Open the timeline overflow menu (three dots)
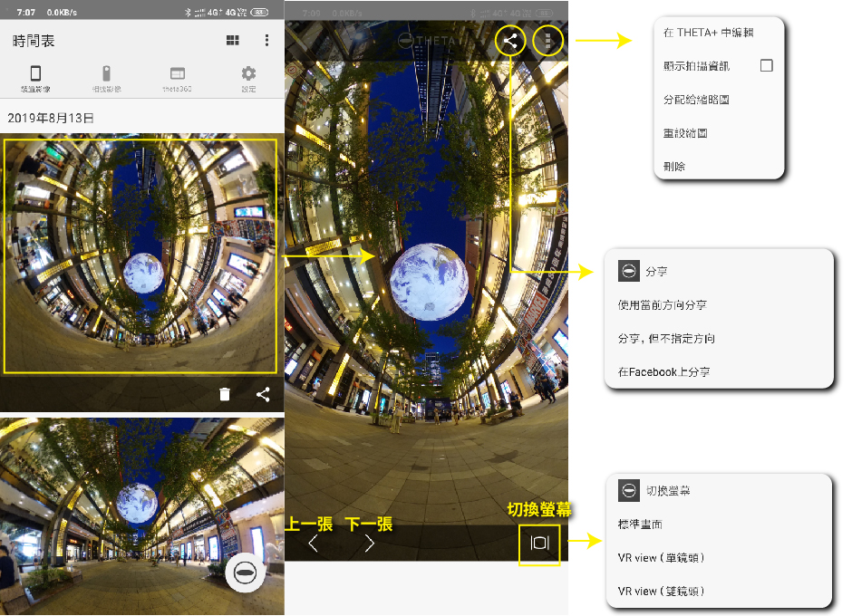 266,41
